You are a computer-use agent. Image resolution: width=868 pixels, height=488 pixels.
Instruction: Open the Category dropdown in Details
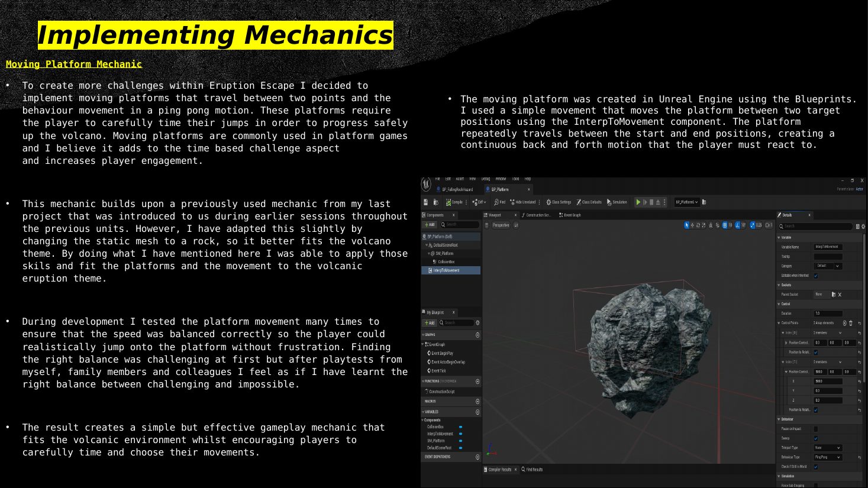tap(828, 266)
